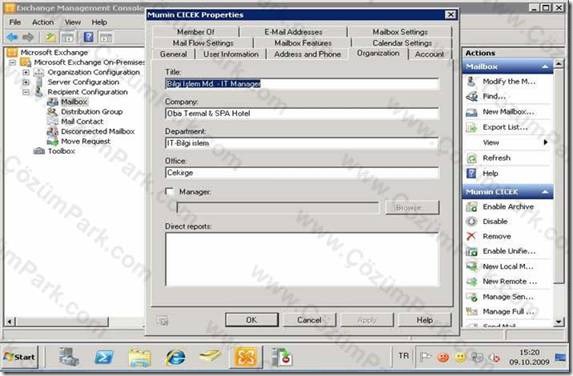The height and width of the screenshot is (376, 573).
Task: Click console tree horizontal scroll left arrow
Action: point(10,322)
